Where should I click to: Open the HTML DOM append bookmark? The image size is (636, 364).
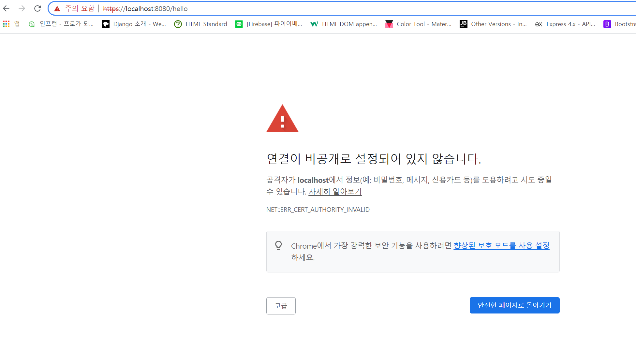pyautogui.click(x=344, y=24)
